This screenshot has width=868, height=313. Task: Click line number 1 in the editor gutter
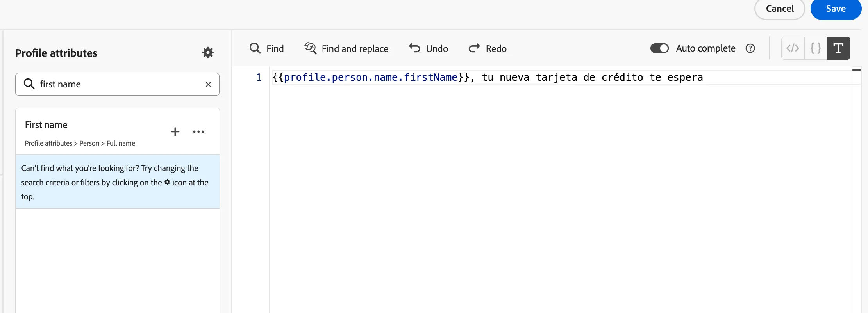(259, 77)
